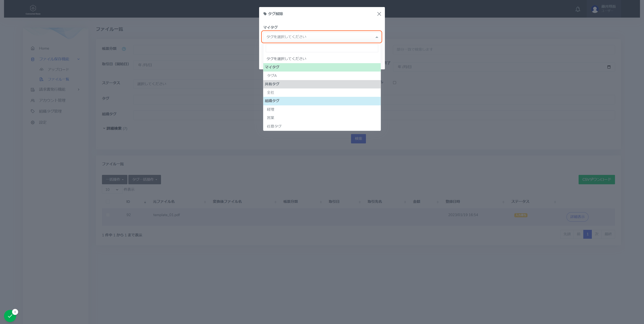The height and width of the screenshot is (324, 644).
Task: Choose タグA from the dropdown
Action: pos(322,76)
